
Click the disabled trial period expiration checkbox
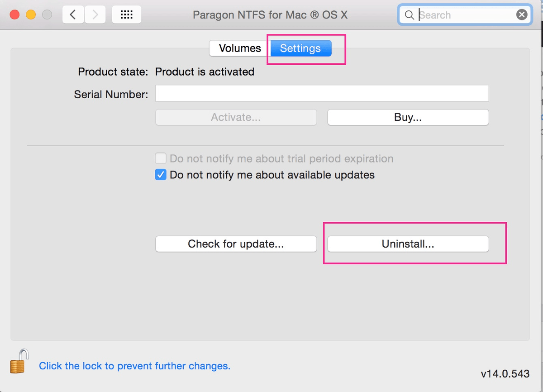pyautogui.click(x=161, y=158)
